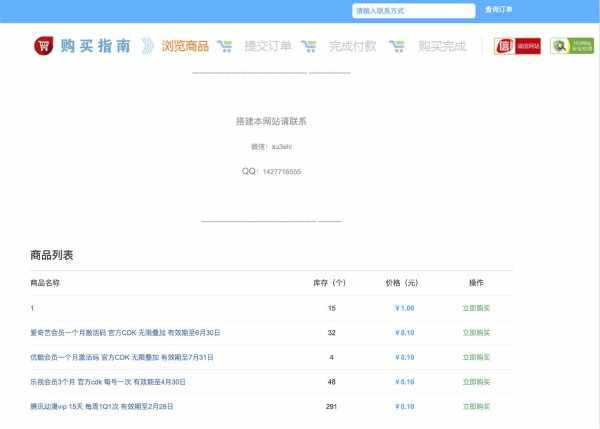Click the 操作 column header

(476, 283)
